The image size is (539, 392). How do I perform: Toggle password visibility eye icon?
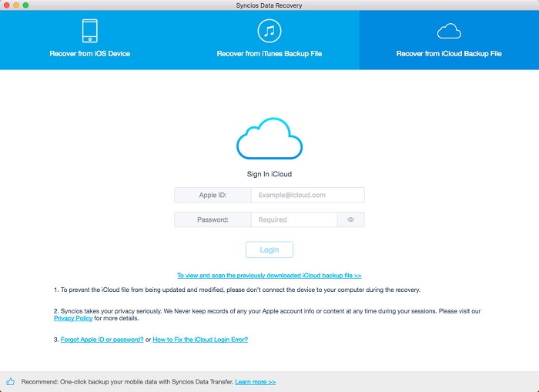click(350, 219)
